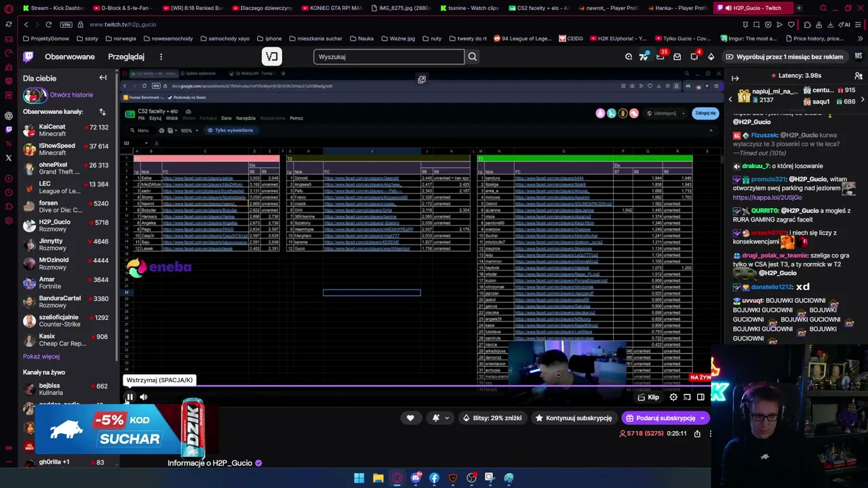Reload the current page

(x=48, y=24)
